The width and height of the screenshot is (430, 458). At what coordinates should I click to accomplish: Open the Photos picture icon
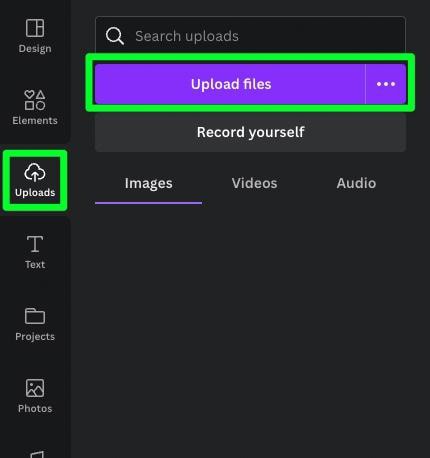pos(35,388)
